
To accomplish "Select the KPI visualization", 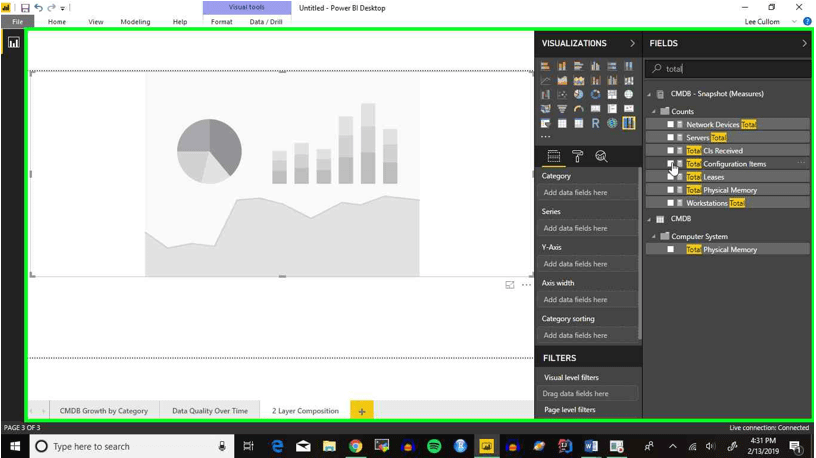I will tap(629, 109).
